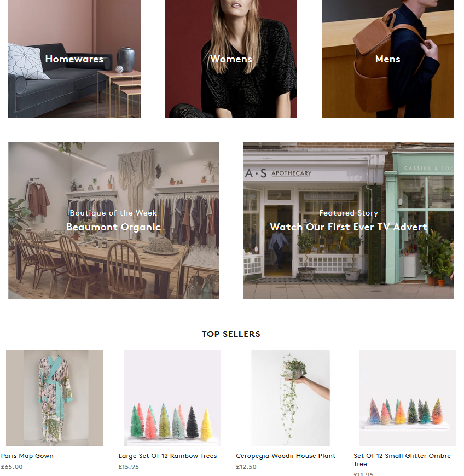
Task: Open the Womens category tile
Action: [231, 59]
